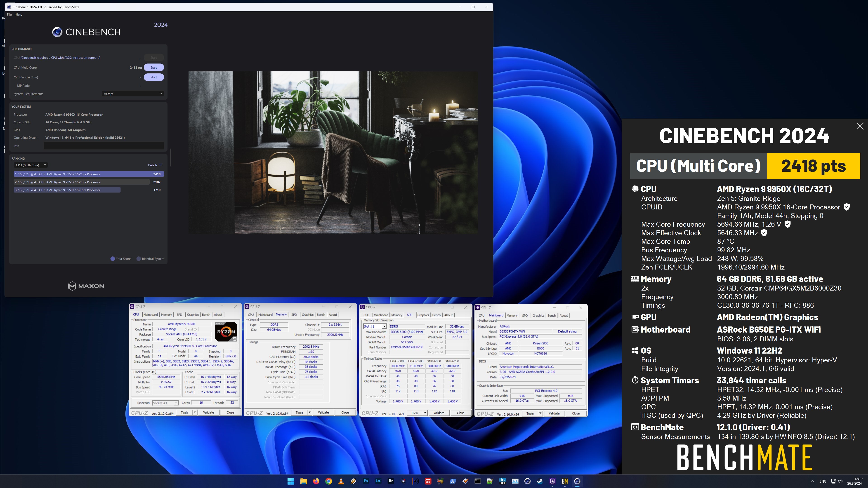Screen dimensions: 868x488
Task: Select Ryzen 9 7950X ranking row scoring 2187
Action: [89, 182]
